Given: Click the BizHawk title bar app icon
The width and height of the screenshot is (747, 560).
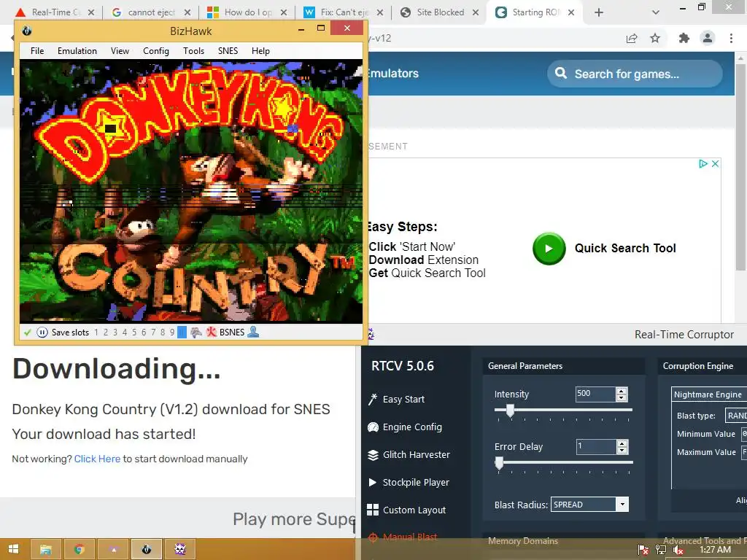Looking at the screenshot, I should 27,31.
